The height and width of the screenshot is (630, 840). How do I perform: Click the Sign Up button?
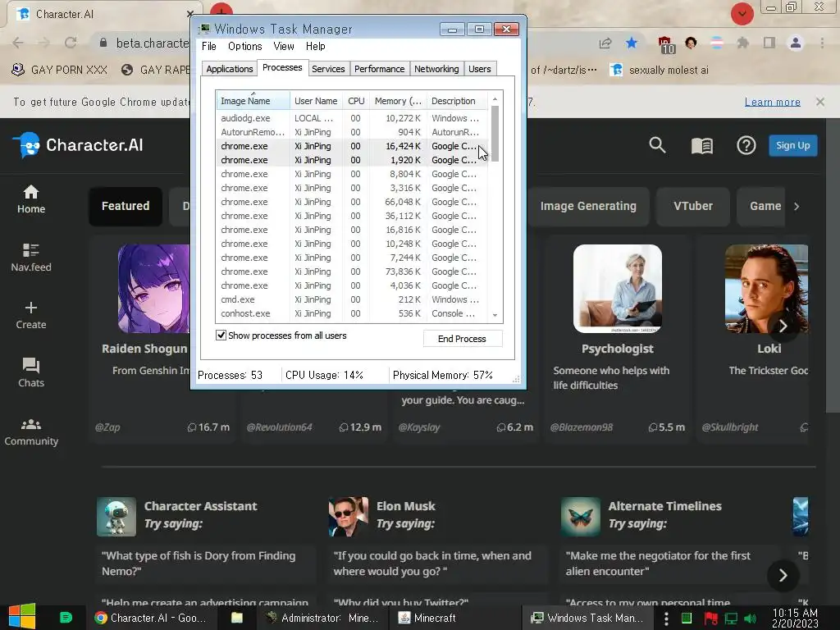[x=793, y=145]
